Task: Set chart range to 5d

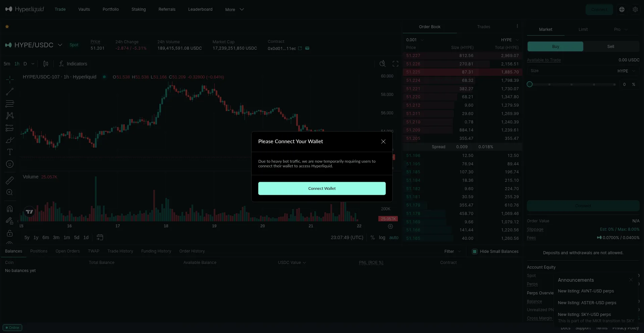Action: [77, 237]
